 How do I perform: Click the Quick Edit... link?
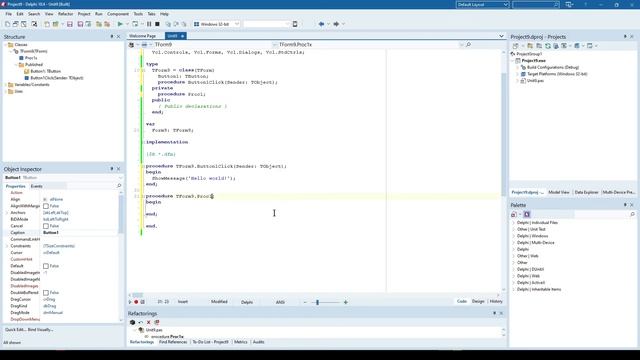pyautogui.click(x=15, y=329)
